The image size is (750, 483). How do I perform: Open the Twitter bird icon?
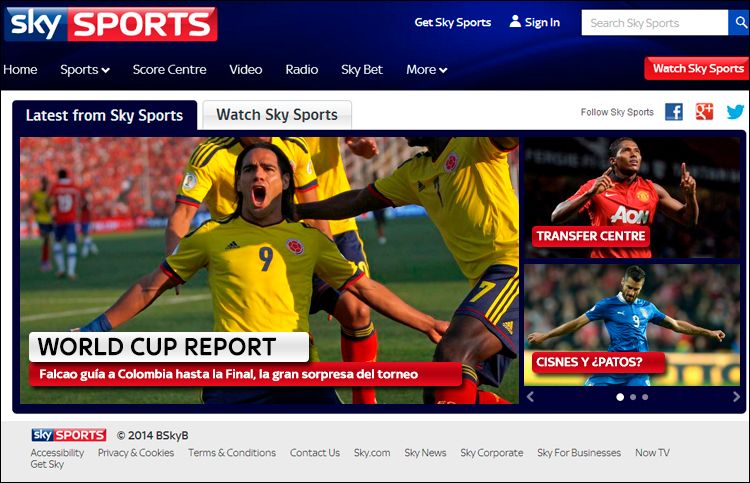pos(735,112)
